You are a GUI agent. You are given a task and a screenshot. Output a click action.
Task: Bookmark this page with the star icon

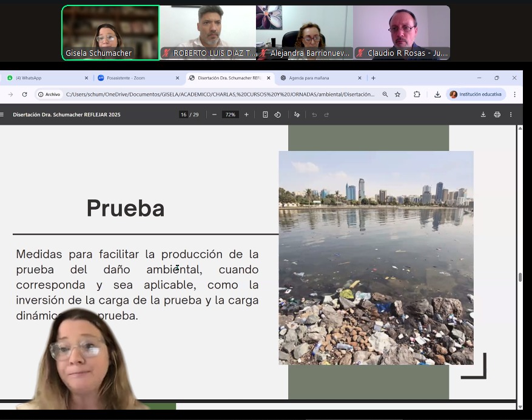click(x=397, y=95)
